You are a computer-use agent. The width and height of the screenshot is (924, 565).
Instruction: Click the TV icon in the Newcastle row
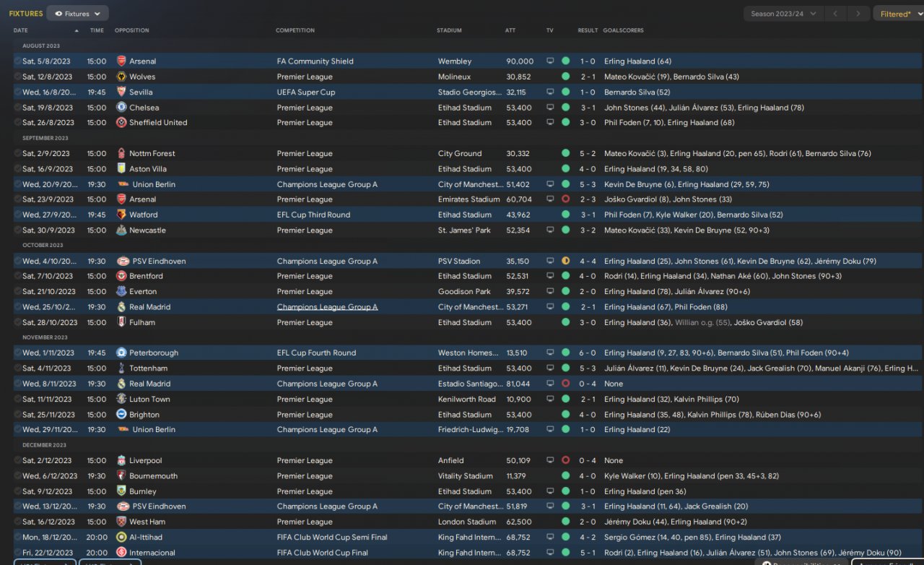click(550, 230)
